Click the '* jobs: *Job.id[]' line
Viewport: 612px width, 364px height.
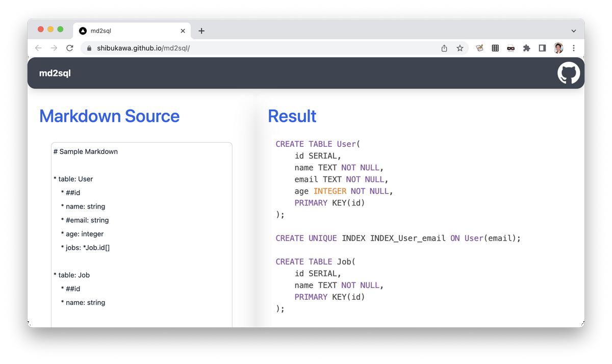tap(85, 248)
